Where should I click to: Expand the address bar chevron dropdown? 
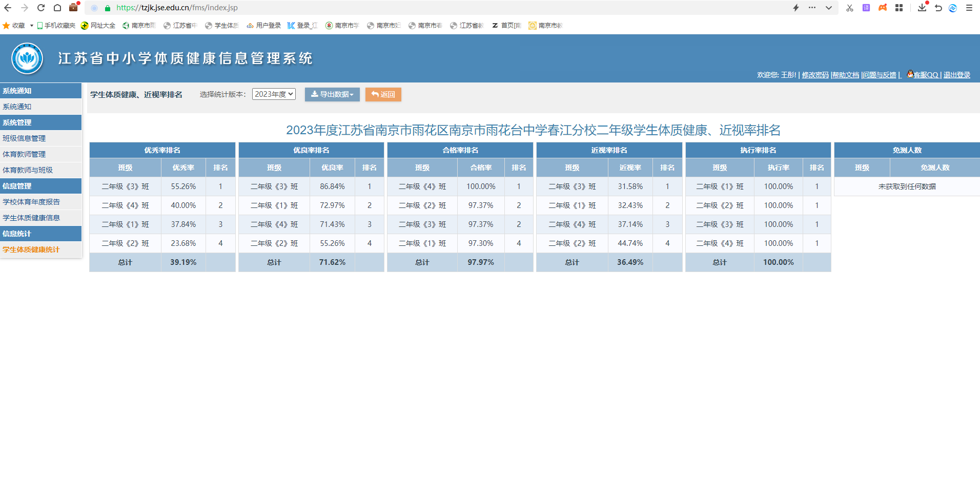pyautogui.click(x=828, y=8)
